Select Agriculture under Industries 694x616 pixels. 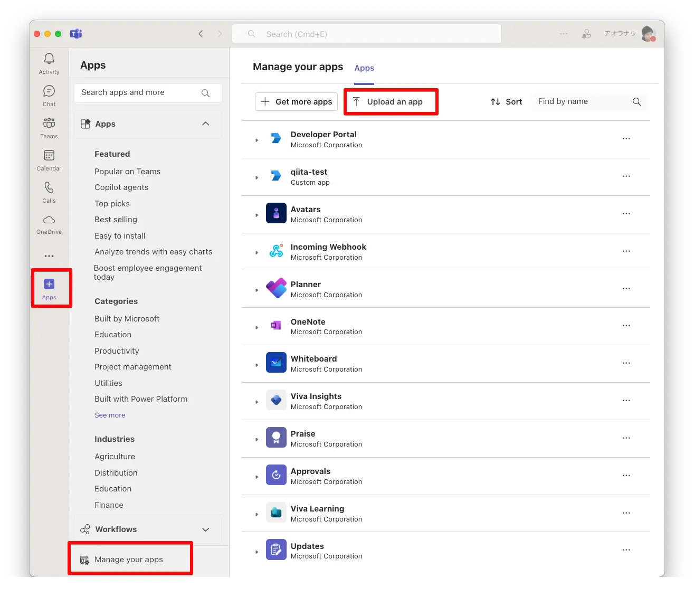(115, 457)
